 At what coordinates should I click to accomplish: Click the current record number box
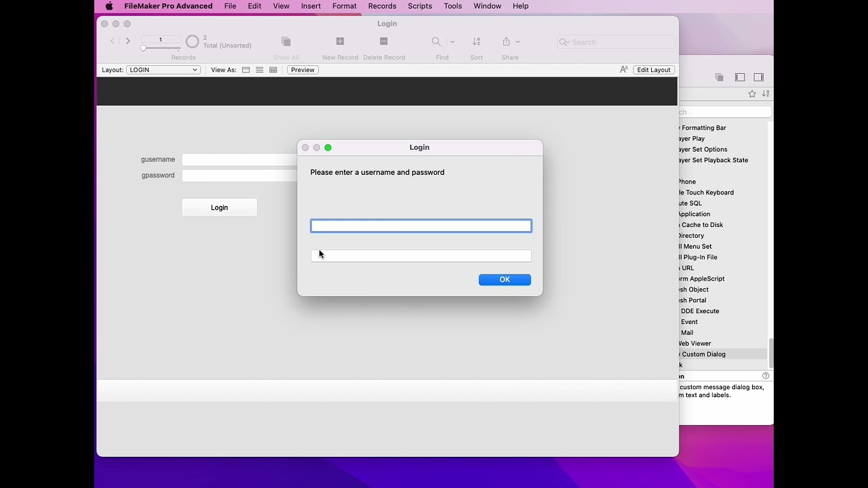tap(161, 40)
